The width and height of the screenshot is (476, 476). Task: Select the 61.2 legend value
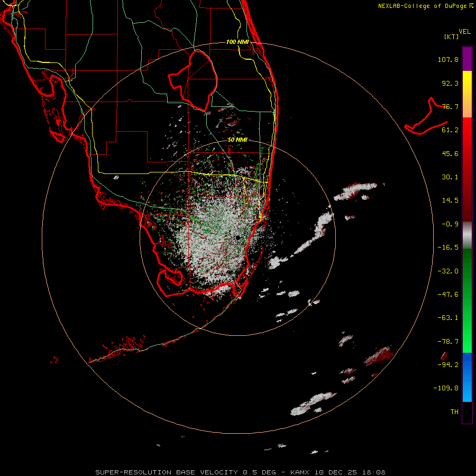pos(450,130)
